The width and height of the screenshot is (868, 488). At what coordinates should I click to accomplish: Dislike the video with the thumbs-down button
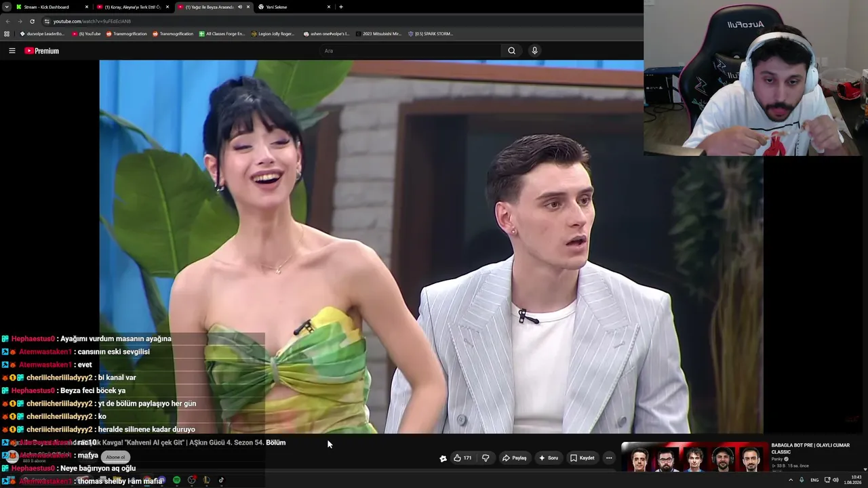[486, 458]
